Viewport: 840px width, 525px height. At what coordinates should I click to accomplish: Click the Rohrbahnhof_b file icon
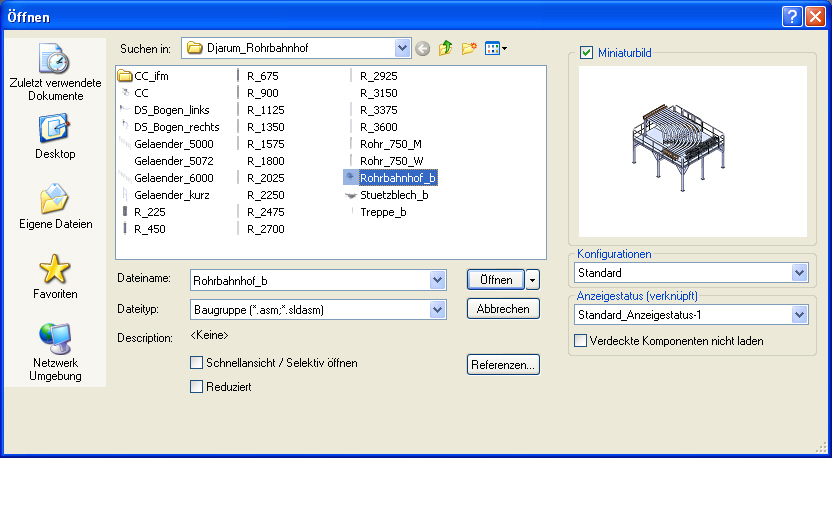[350, 177]
